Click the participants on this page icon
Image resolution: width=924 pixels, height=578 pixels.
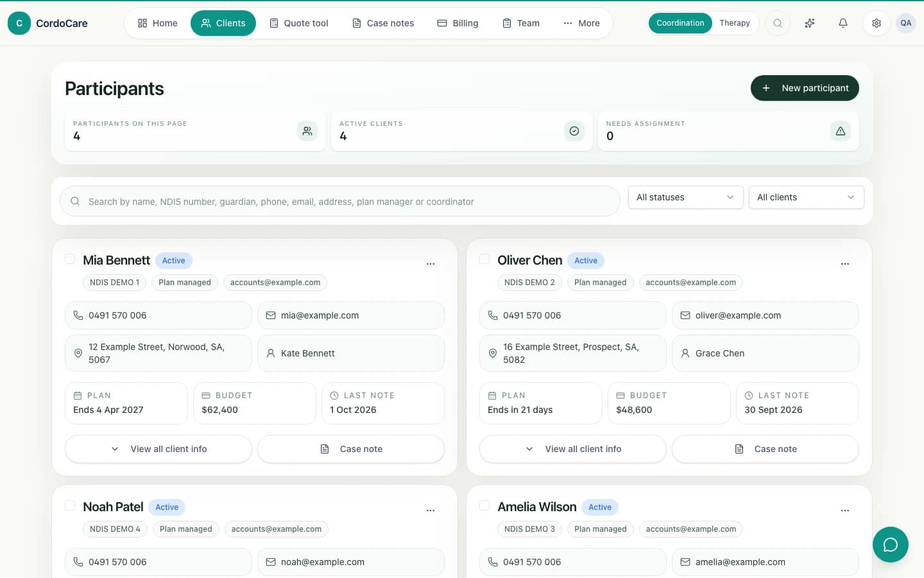point(307,131)
